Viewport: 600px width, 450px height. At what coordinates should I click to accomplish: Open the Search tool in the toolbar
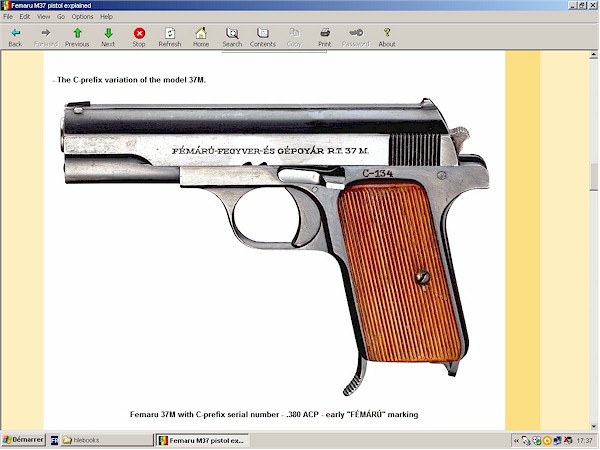point(232,37)
